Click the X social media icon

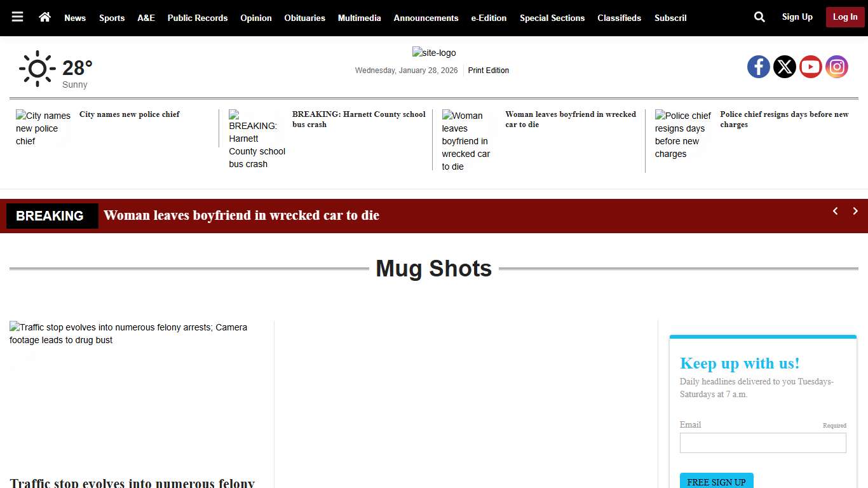pyautogui.click(x=785, y=66)
